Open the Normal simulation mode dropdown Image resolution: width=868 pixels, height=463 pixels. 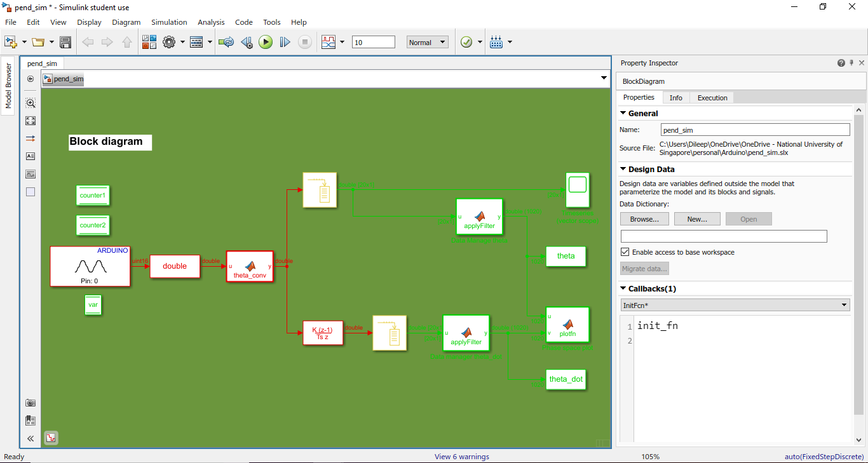pos(427,43)
